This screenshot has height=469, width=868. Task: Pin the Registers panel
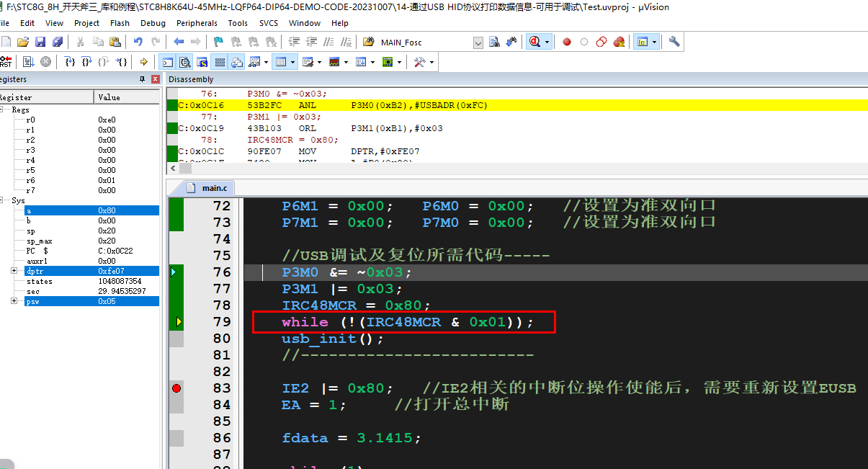point(142,79)
